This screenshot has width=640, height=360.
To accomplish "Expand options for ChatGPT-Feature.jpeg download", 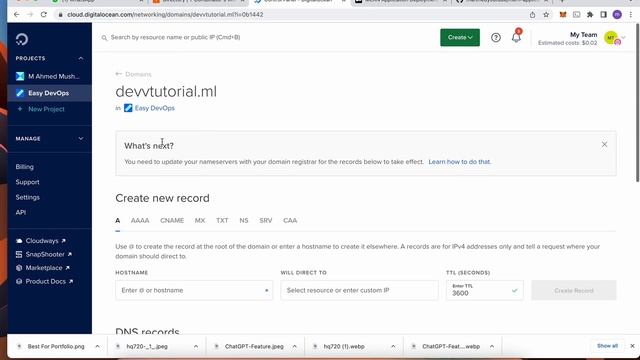I will (295, 346).
